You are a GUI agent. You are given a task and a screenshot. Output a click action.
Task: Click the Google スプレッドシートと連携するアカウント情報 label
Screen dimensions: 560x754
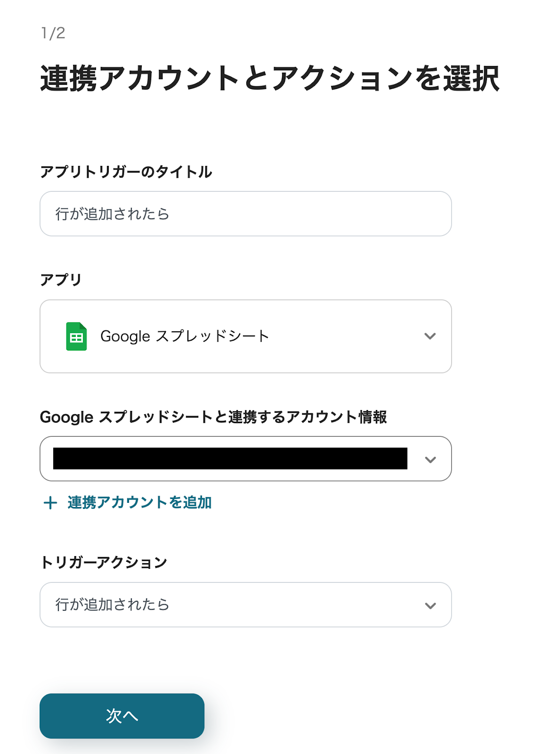(213, 417)
